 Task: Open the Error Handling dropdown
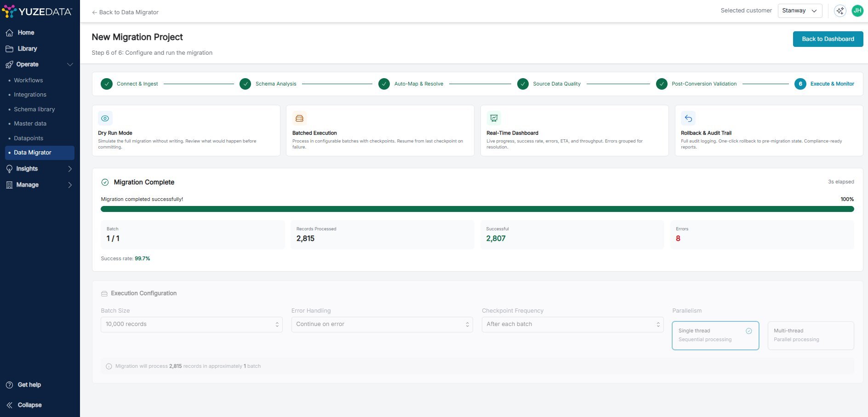point(382,325)
